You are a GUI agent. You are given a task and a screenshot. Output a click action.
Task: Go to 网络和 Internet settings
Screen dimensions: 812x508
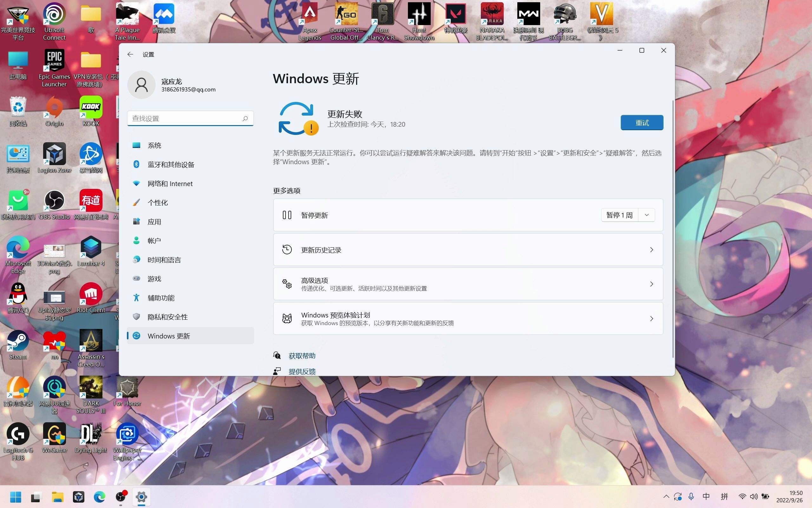[x=190, y=184]
